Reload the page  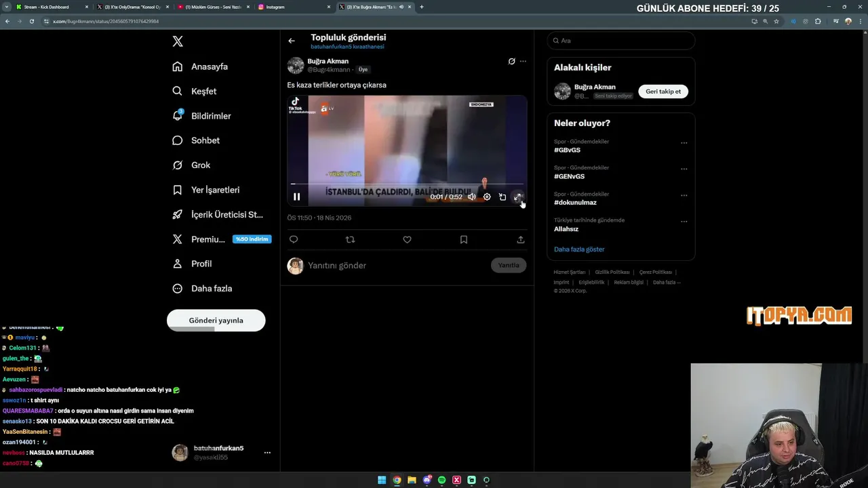coord(31,21)
